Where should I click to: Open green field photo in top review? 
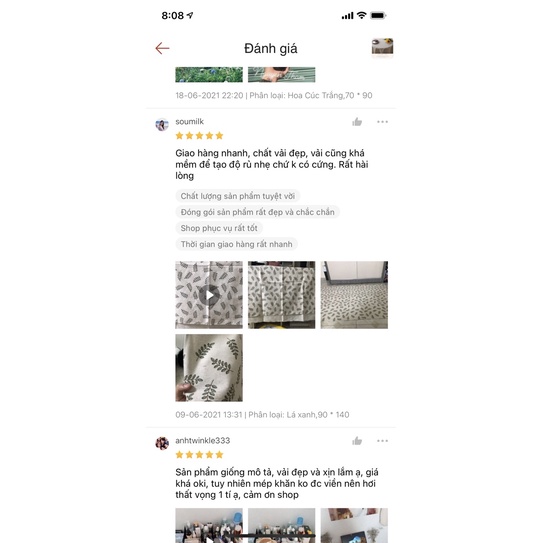point(209,74)
